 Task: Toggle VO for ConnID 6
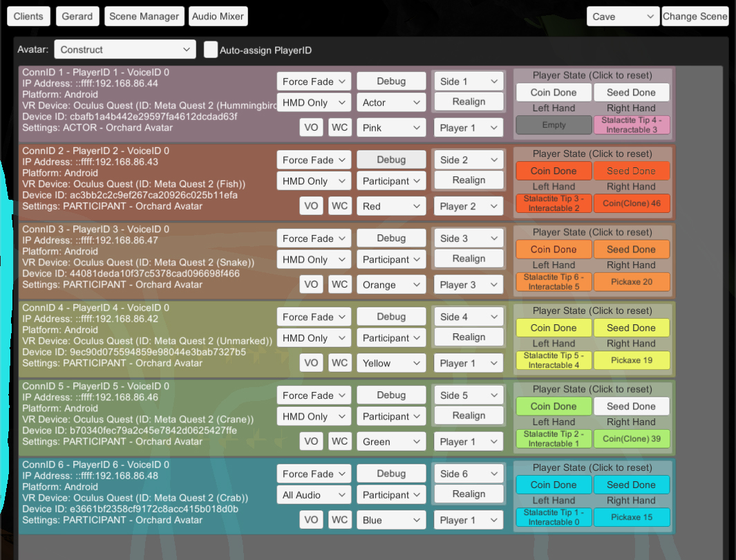coord(311,519)
